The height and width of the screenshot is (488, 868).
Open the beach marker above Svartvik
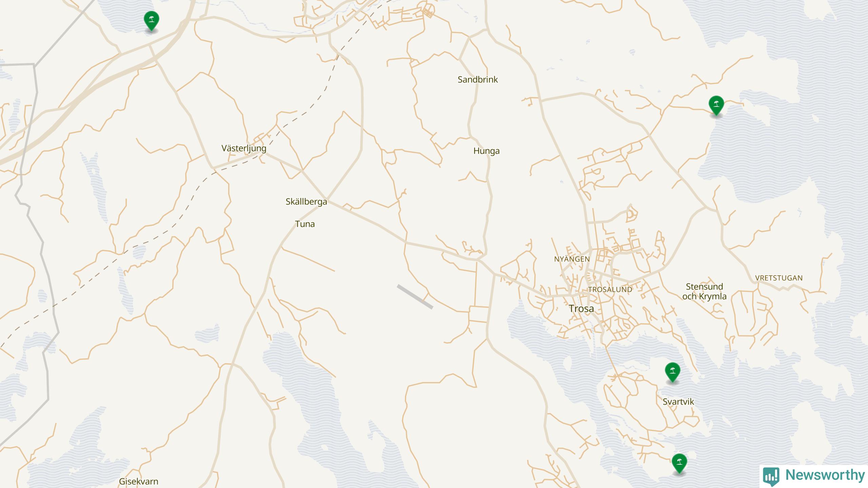coord(673,372)
